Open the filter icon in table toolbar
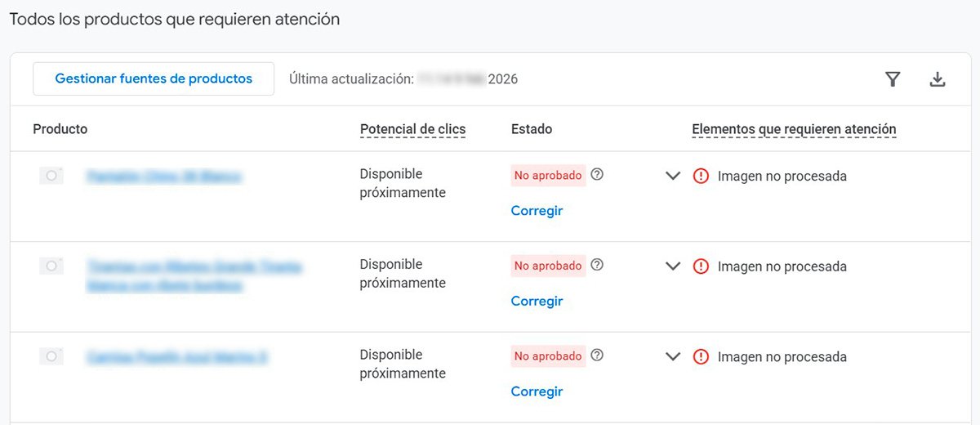Screen dimensions: 980x425 (893, 79)
